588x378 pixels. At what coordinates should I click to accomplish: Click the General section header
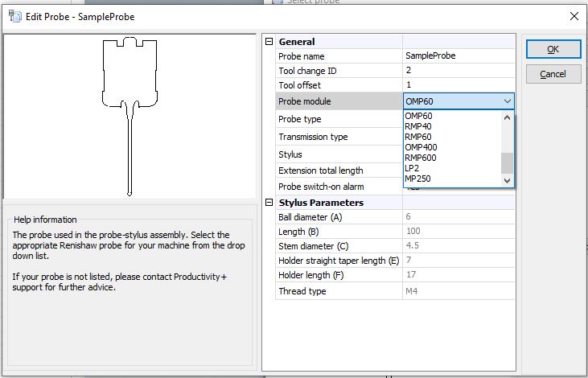[x=297, y=42]
